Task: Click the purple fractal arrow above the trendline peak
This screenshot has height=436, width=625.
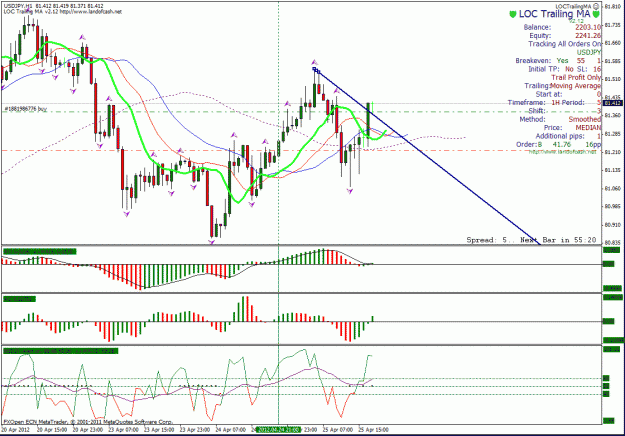Action: pos(314,62)
